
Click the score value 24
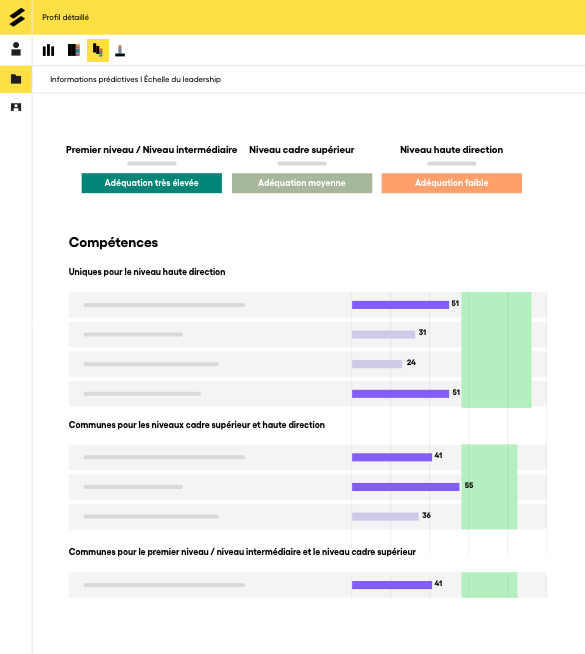pyautogui.click(x=411, y=362)
